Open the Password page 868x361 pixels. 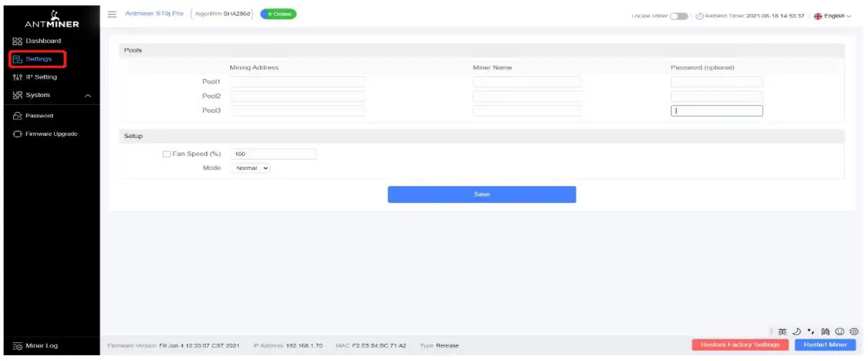click(x=40, y=116)
